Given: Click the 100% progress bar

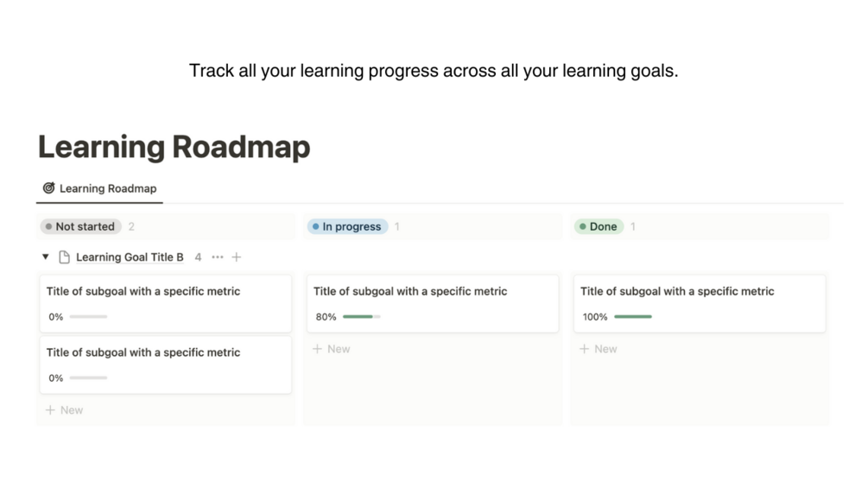Looking at the screenshot, I should click(633, 317).
